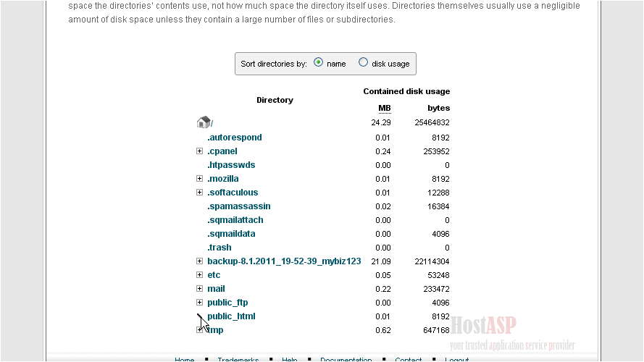This screenshot has height=362, width=644.
Task: Select the sort by disk usage option
Action: 364,63
